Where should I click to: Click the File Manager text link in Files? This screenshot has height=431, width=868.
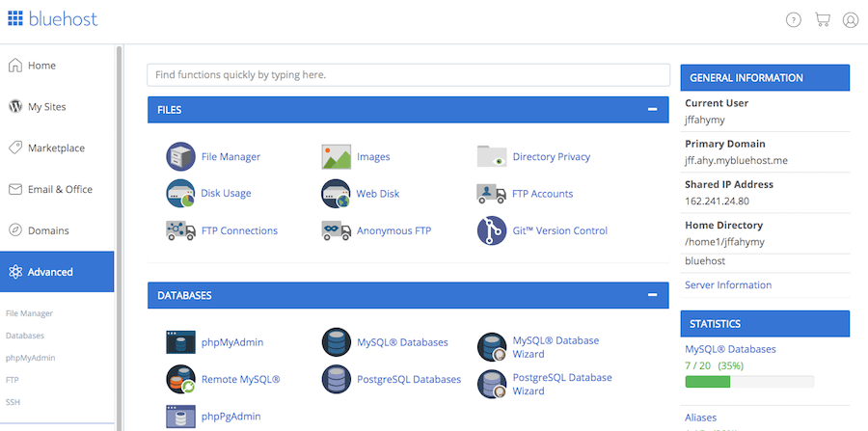231,156
